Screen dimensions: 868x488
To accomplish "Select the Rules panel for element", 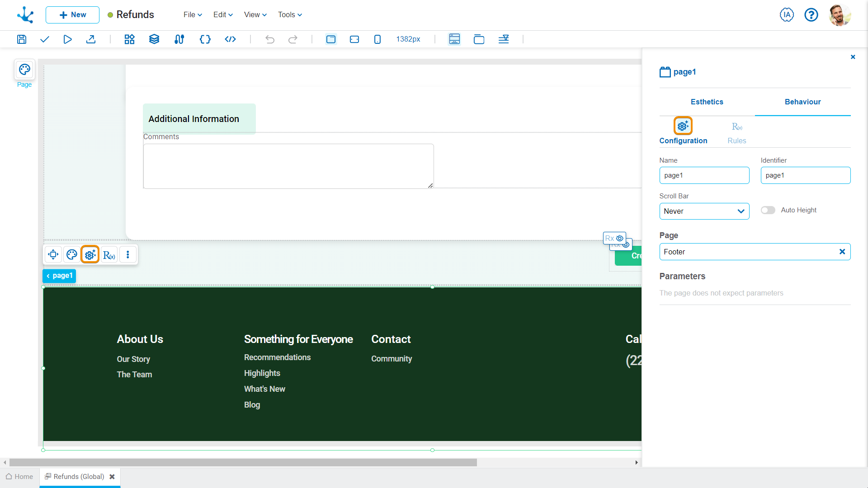I will [736, 131].
